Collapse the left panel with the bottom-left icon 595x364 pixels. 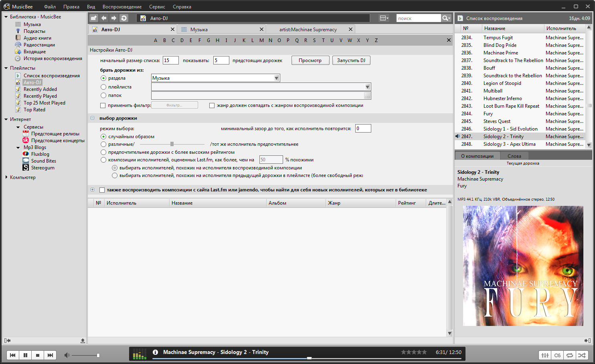click(7, 340)
